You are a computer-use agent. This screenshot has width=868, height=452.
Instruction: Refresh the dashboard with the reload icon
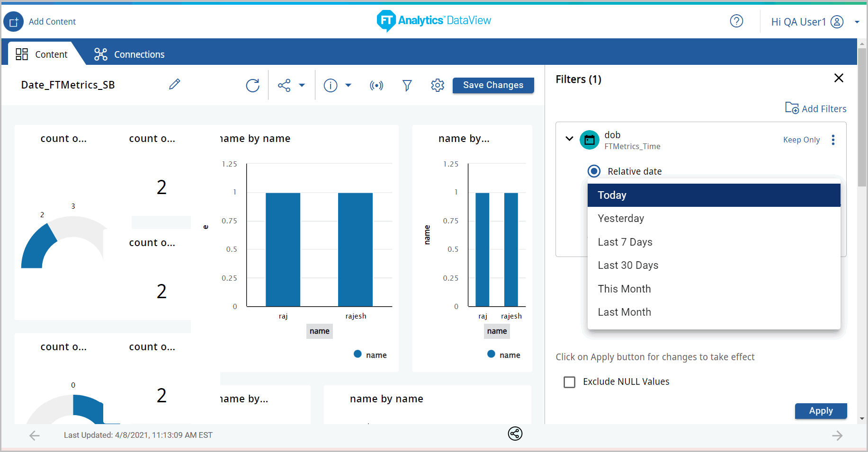click(252, 85)
